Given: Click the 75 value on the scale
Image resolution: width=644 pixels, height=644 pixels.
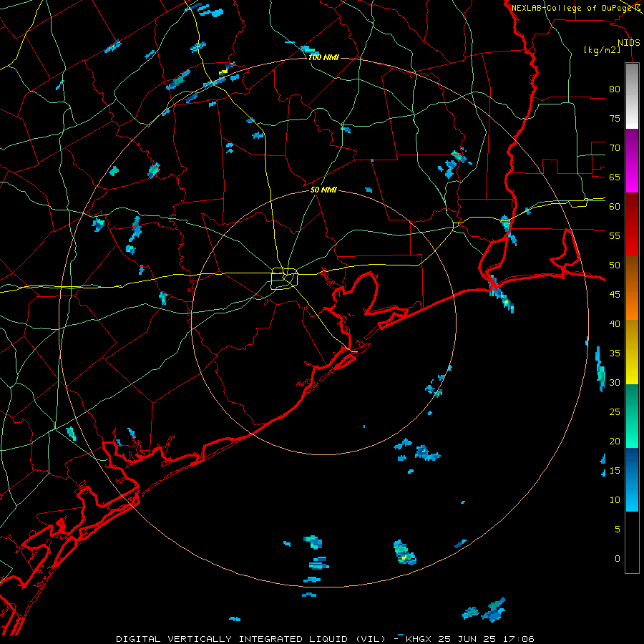Looking at the screenshot, I should (x=615, y=118).
